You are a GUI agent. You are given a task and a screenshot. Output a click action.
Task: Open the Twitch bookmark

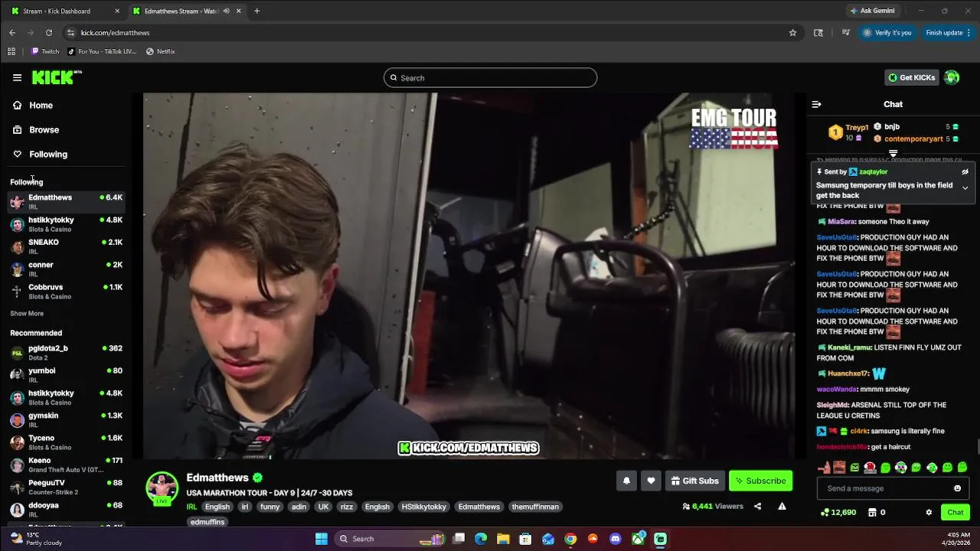pyautogui.click(x=44, y=51)
